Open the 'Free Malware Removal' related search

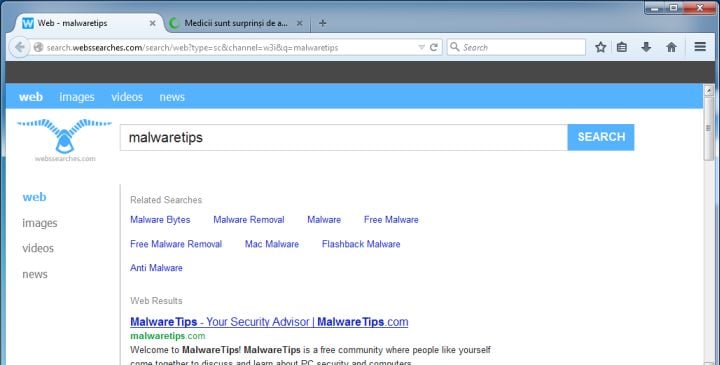(176, 244)
